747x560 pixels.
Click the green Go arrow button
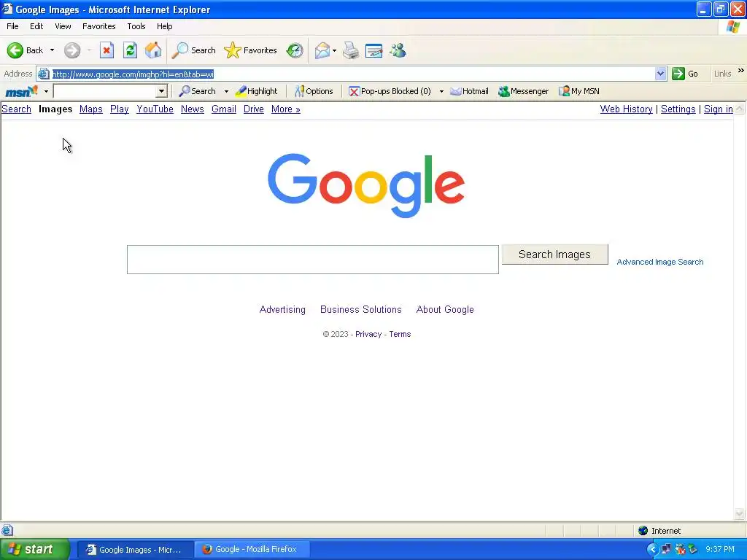click(x=678, y=74)
